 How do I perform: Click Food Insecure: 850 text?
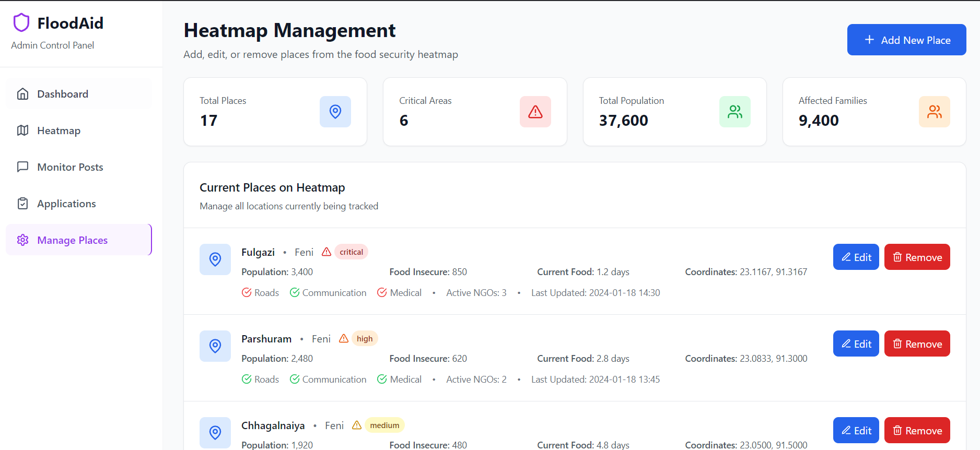tap(428, 272)
